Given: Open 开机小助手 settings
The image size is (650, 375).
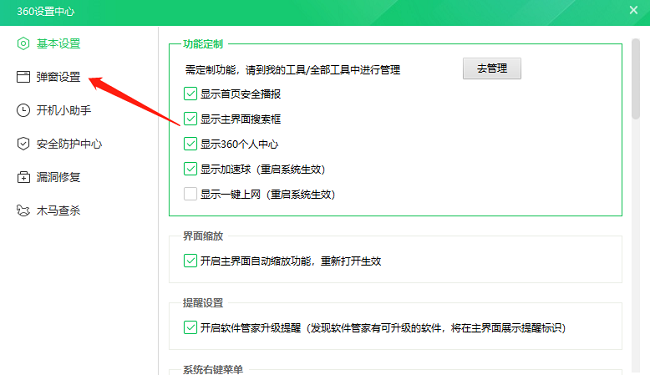Looking at the screenshot, I should (x=64, y=110).
